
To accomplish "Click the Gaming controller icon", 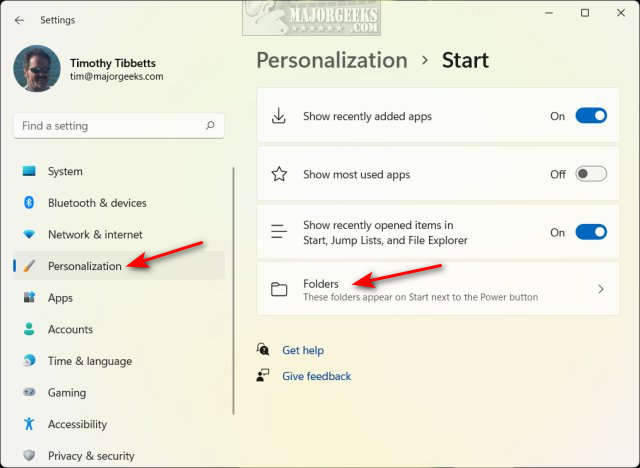I will click(29, 393).
